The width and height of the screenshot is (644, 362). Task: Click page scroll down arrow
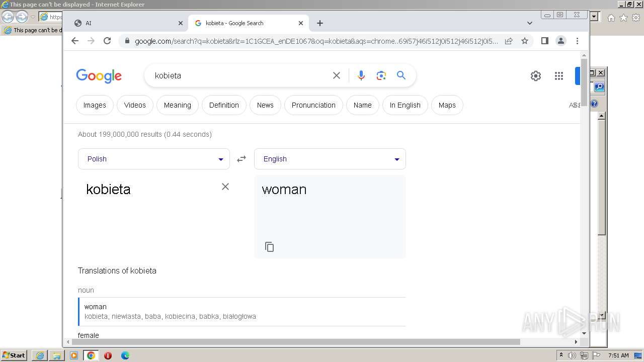584,333
